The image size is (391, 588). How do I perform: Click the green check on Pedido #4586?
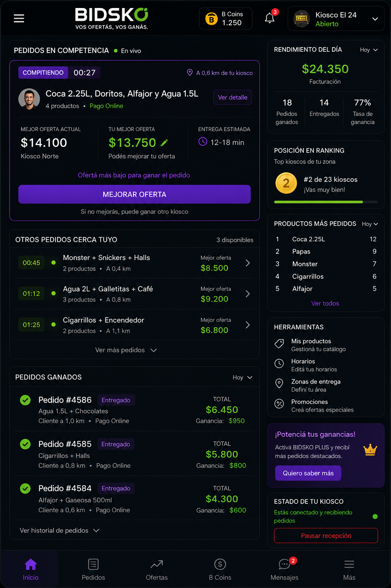pos(25,400)
